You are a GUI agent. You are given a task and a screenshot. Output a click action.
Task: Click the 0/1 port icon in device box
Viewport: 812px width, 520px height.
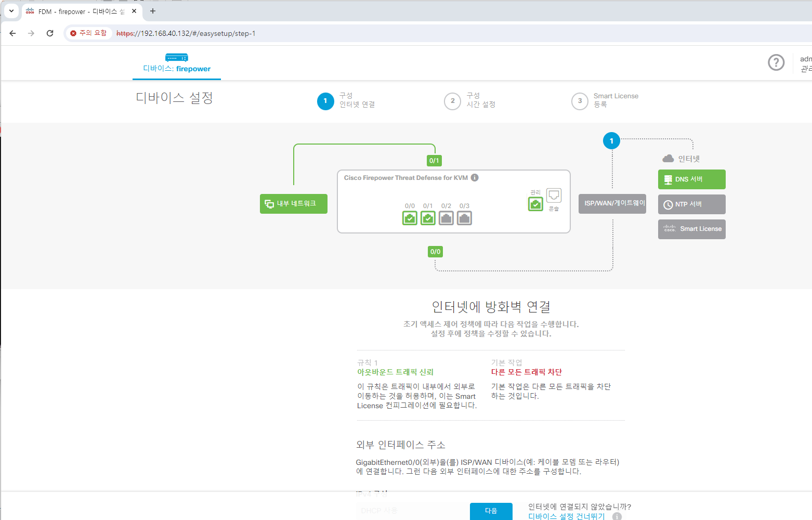pyautogui.click(x=428, y=218)
